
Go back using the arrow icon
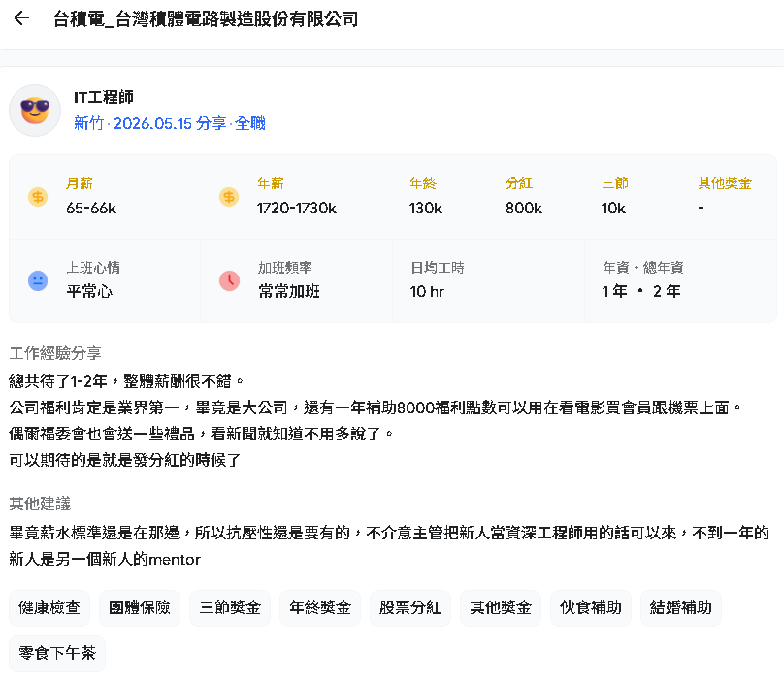21,18
